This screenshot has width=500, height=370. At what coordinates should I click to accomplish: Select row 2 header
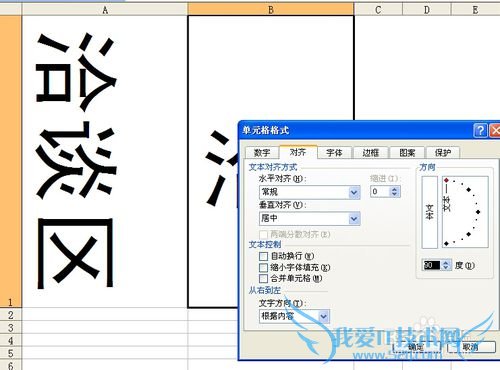point(11,314)
